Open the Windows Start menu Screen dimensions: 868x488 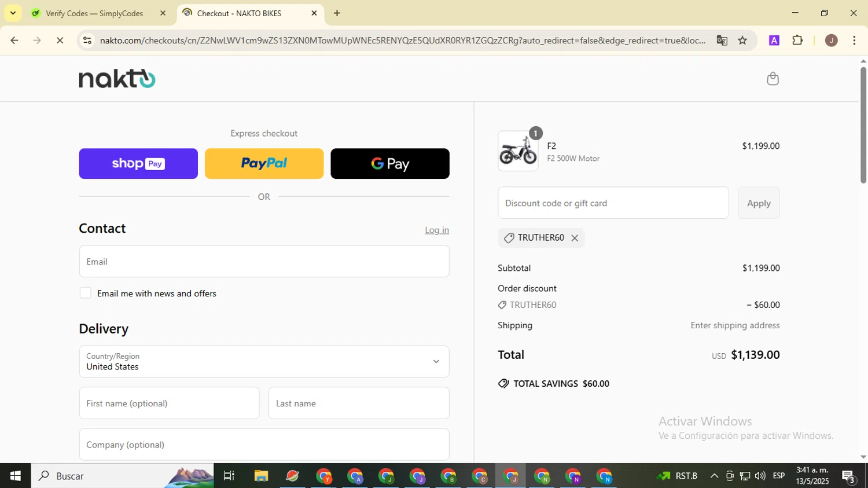point(16,476)
